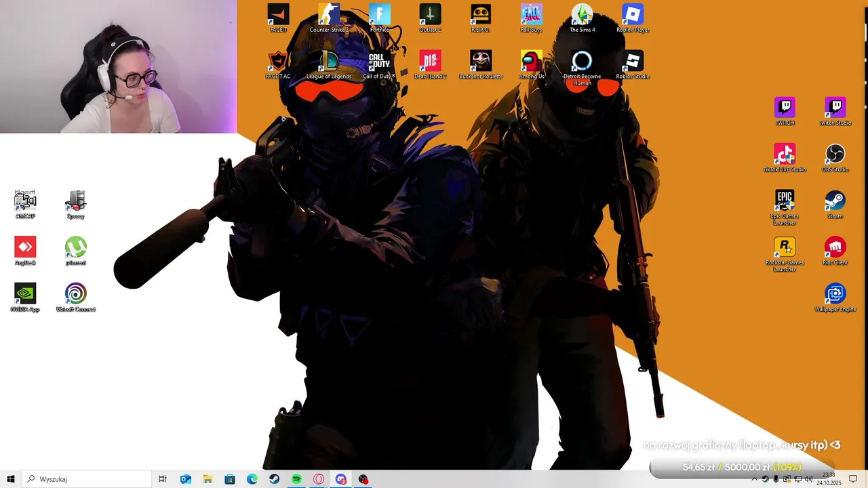This screenshot has width=868, height=488.
Task: Select the Fall Guys desktop icon
Action: pyautogui.click(x=532, y=18)
